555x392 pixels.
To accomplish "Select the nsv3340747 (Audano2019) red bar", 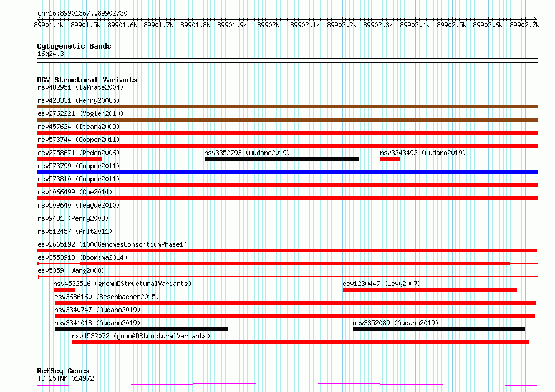I will click(295, 316).
